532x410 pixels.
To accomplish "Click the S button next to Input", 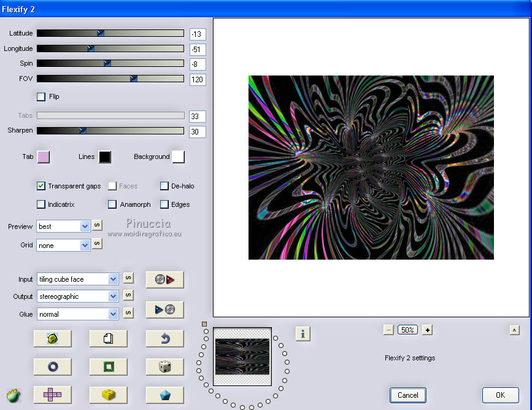I will coord(128,278).
